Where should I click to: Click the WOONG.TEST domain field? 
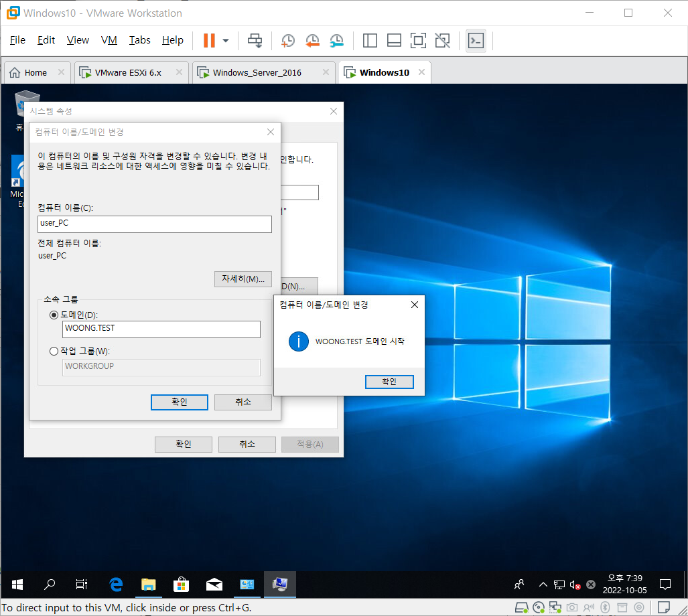point(161,329)
